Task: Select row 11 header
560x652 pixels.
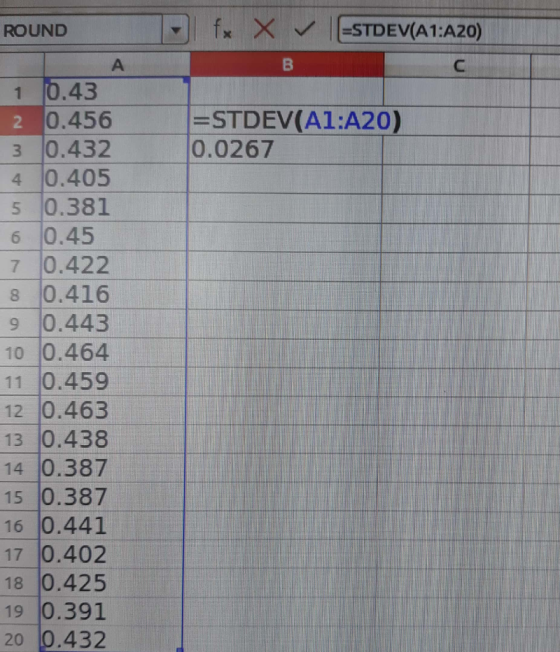Action: click(x=19, y=382)
